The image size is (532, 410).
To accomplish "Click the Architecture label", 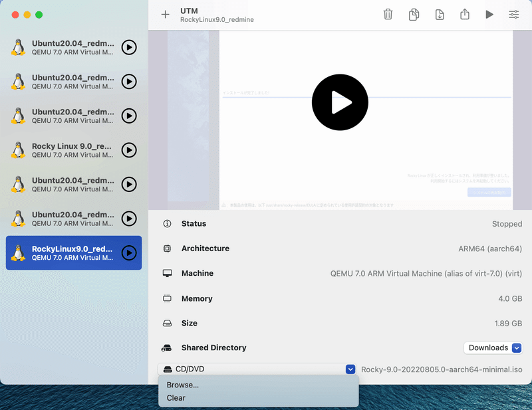I will click(205, 249).
